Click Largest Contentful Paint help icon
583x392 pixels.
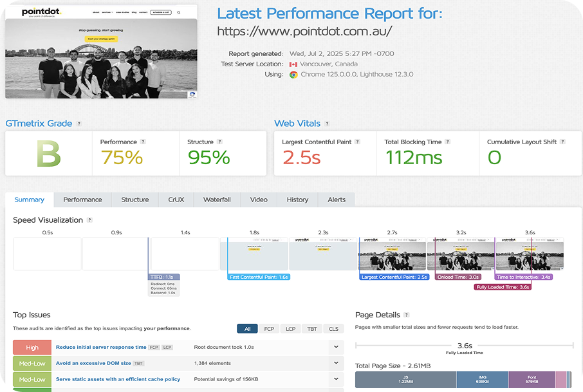(x=357, y=142)
